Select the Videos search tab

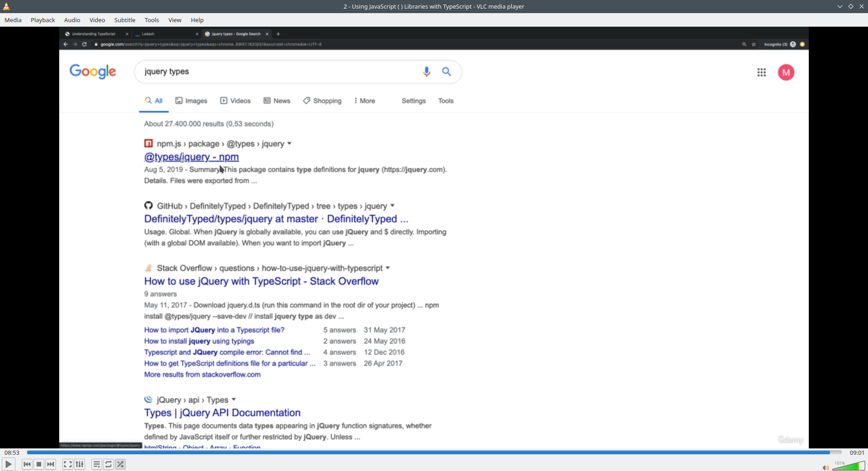[x=235, y=101]
